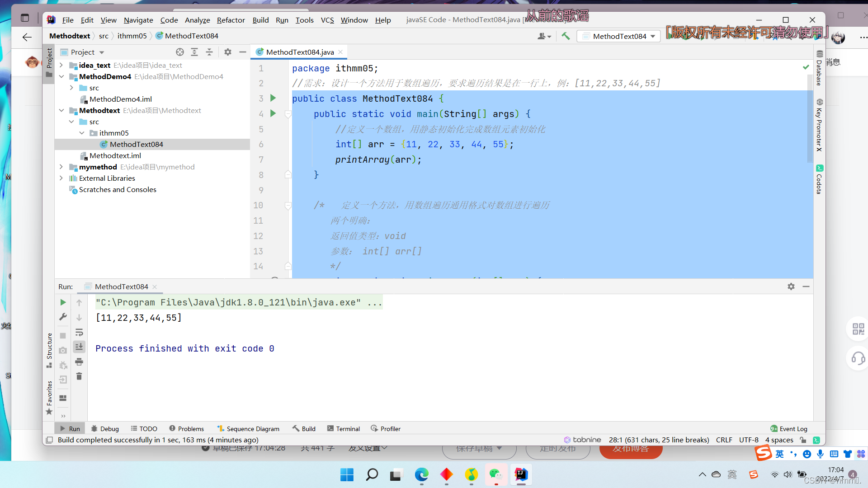Viewport: 868px width, 488px height.
Task: Click the CRLF line separator indicator
Action: point(724,440)
